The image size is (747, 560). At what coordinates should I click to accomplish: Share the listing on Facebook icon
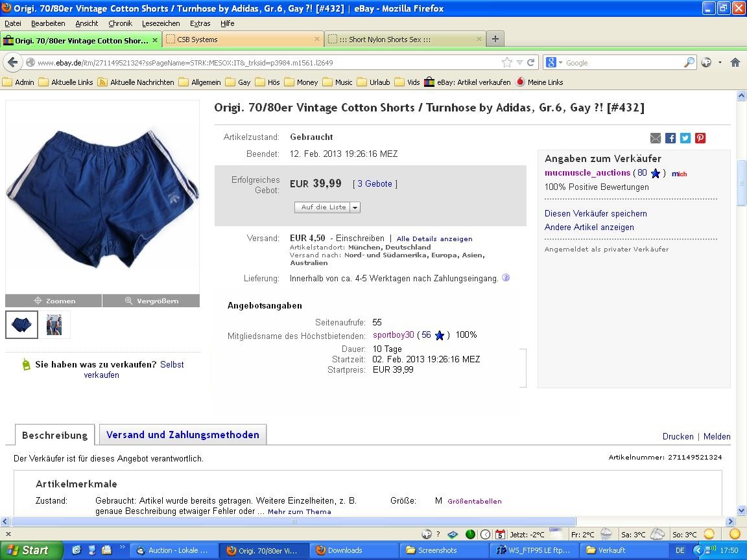point(670,138)
